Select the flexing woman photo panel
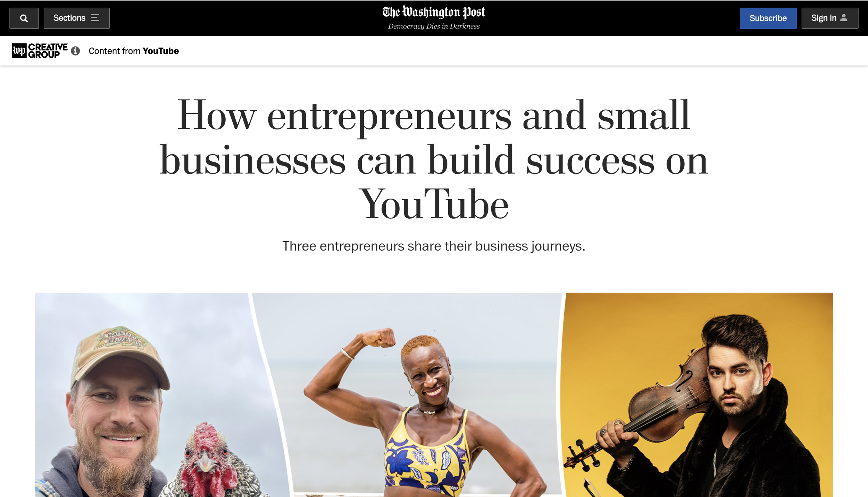The width and height of the screenshot is (868, 497). pos(408,395)
